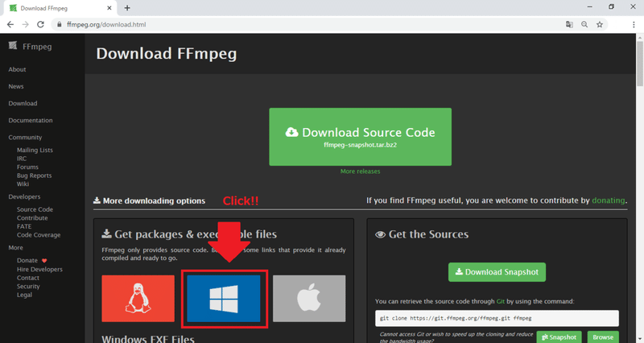Go back to the previous page
This screenshot has width=644, height=343.
click(10, 25)
